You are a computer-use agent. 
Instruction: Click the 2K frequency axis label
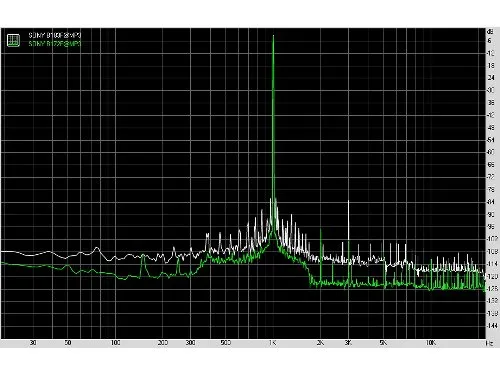coord(320,343)
